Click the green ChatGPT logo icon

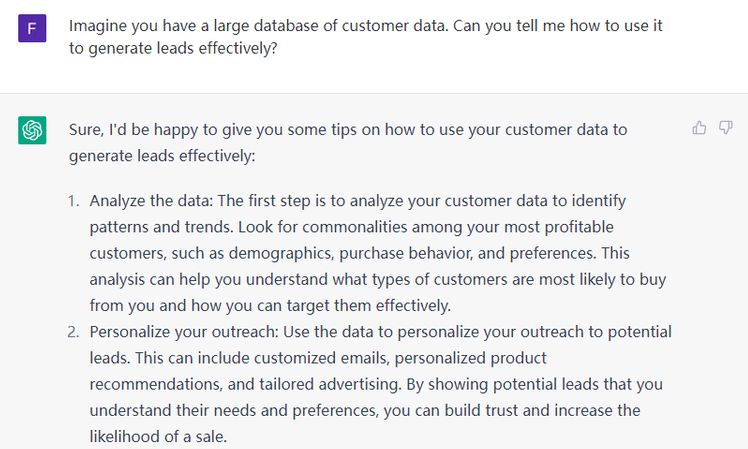(x=31, y=130)
